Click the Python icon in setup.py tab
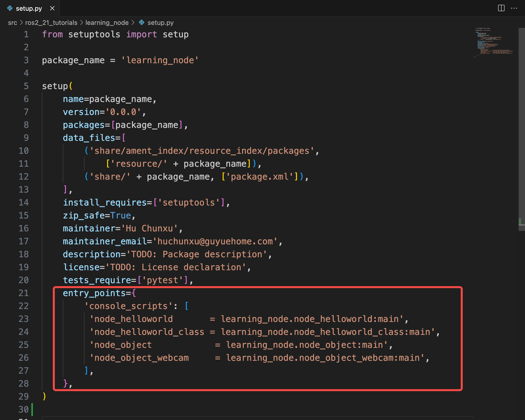 point(10,8)
